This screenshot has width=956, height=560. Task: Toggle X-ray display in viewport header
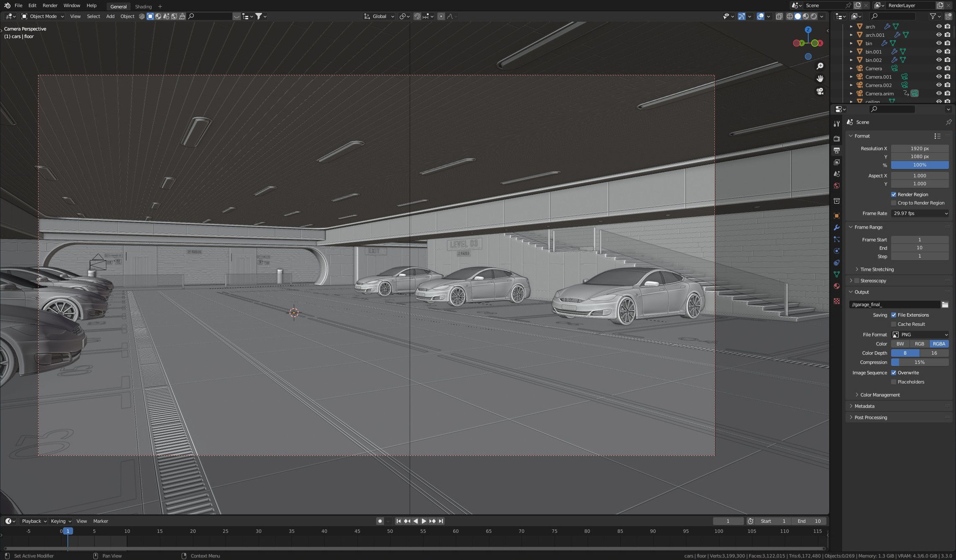click(x=779, y=16)
